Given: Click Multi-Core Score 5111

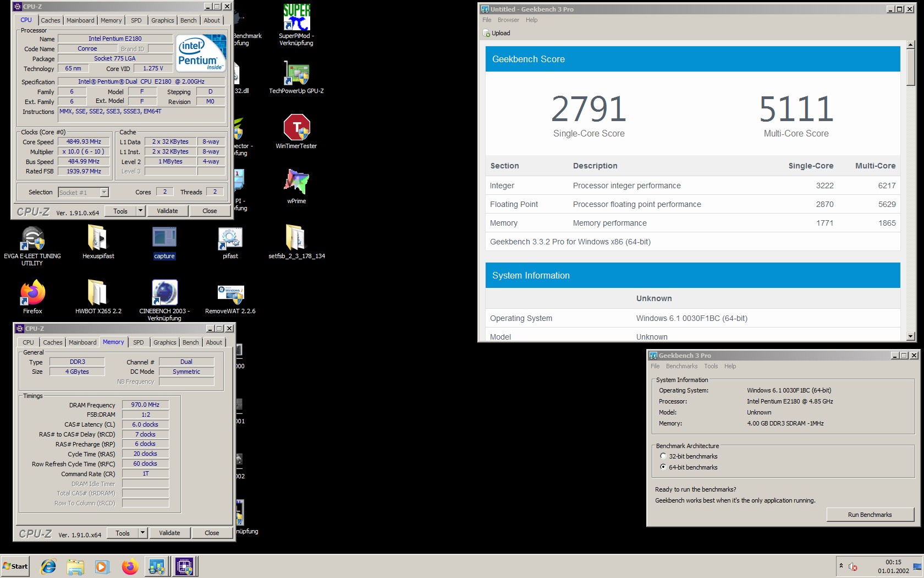Looking at the screenshot, I should [x=796, y=109].
